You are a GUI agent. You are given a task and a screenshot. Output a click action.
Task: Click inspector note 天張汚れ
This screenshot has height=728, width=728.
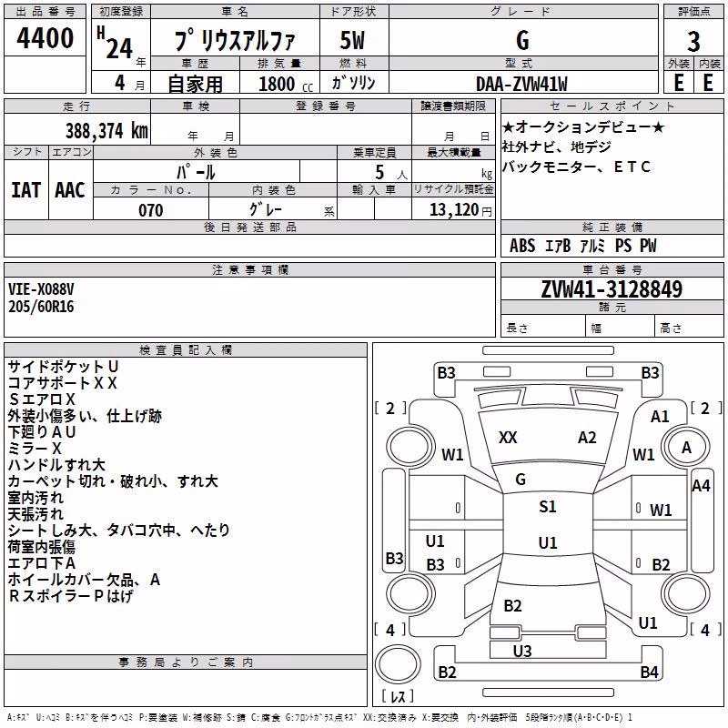click(x=35, y=514)
